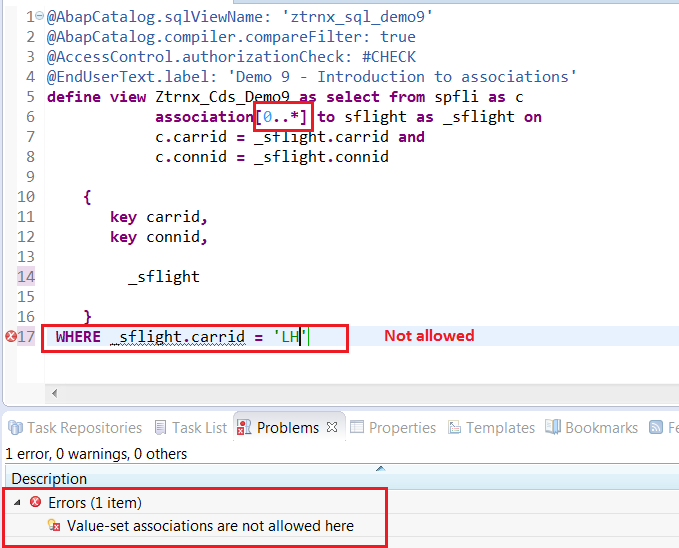
Task: Click the Properties view icon
Action: [x=357, y=427]
